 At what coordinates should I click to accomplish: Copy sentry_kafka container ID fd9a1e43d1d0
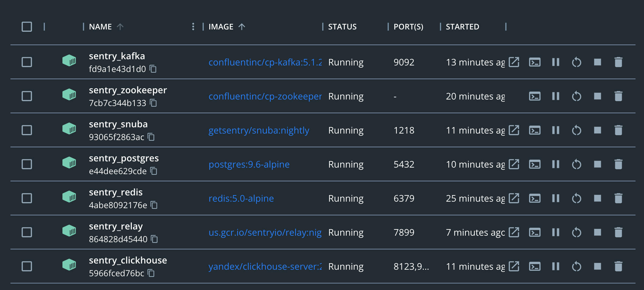153,69
